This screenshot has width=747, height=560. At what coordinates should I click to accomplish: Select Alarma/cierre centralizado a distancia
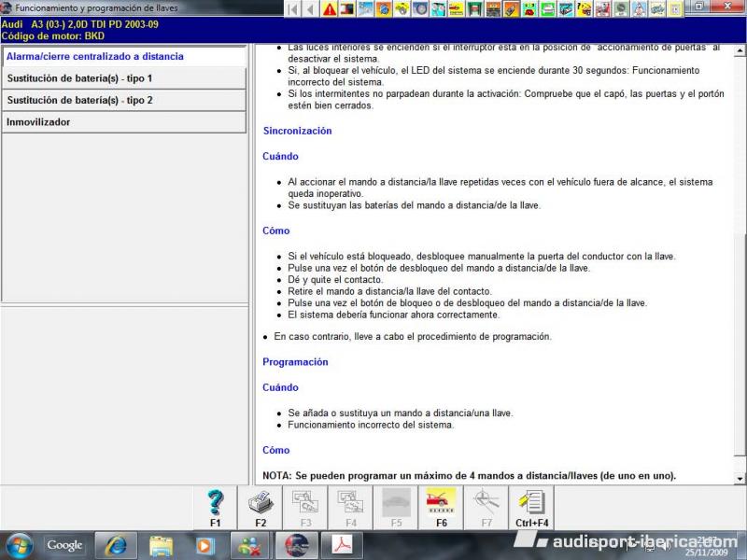[124, 56]
